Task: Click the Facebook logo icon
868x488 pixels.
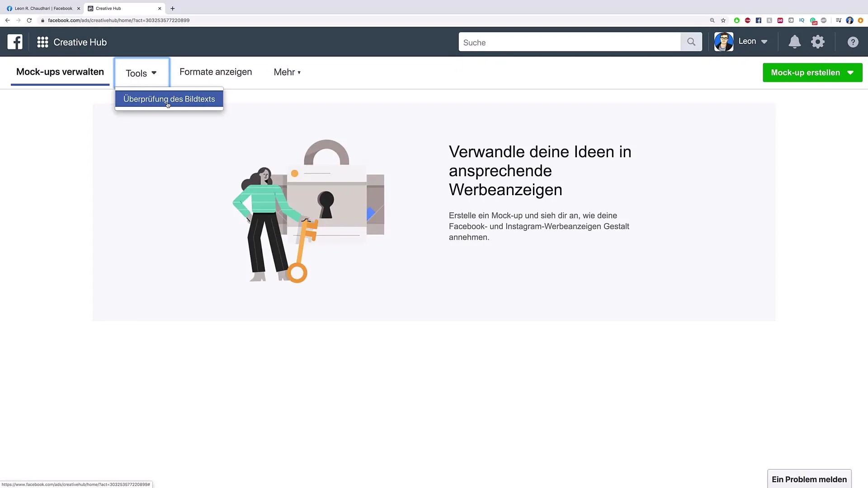Action: pyautogui.click(x=15, y=41)
